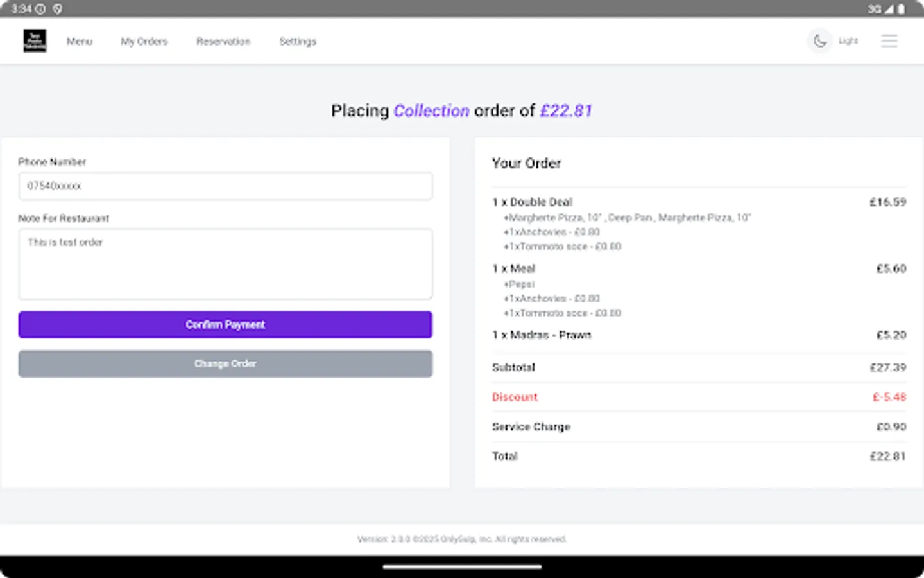924x578 pixels.
Task: Focus the Phone Number input field
Action: pyautogui.click(x=225, y=186)
